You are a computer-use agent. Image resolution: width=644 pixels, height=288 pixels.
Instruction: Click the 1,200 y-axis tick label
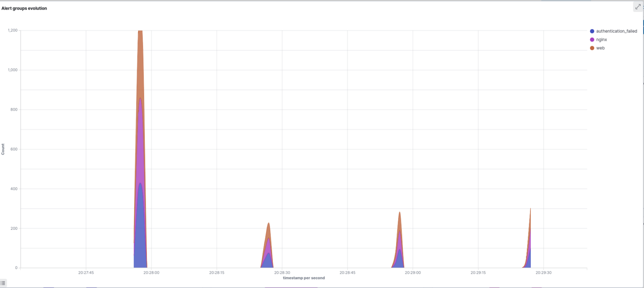[12, 30]
